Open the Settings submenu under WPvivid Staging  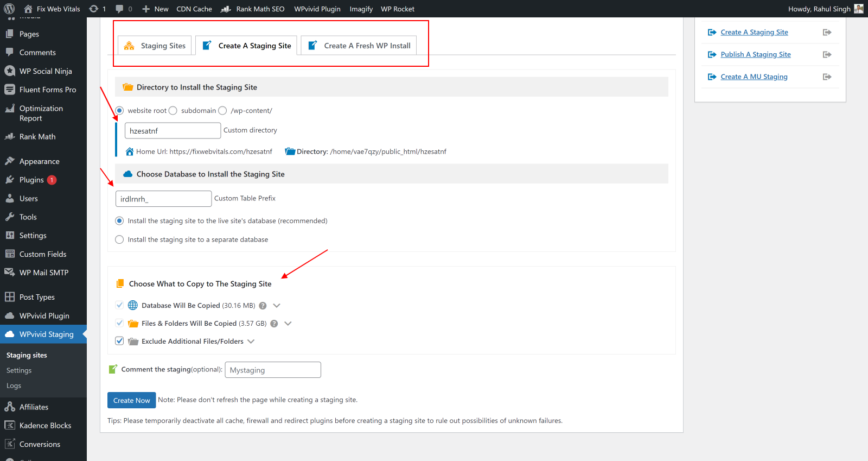(19, 370)
